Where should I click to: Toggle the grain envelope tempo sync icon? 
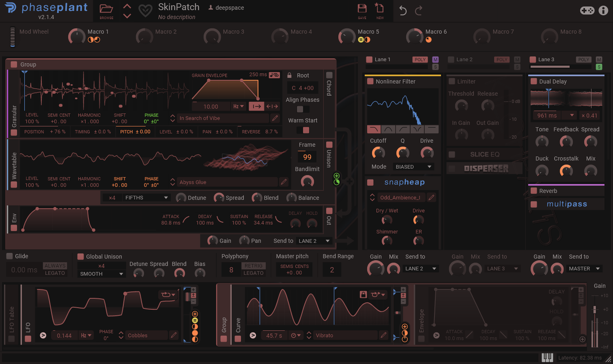[x=275, y=74]
